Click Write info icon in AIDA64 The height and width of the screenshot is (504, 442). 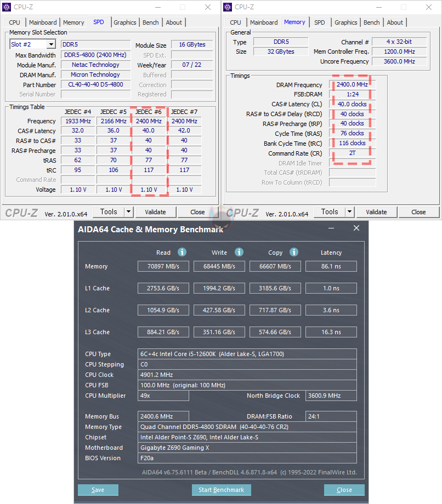point(239,252)
